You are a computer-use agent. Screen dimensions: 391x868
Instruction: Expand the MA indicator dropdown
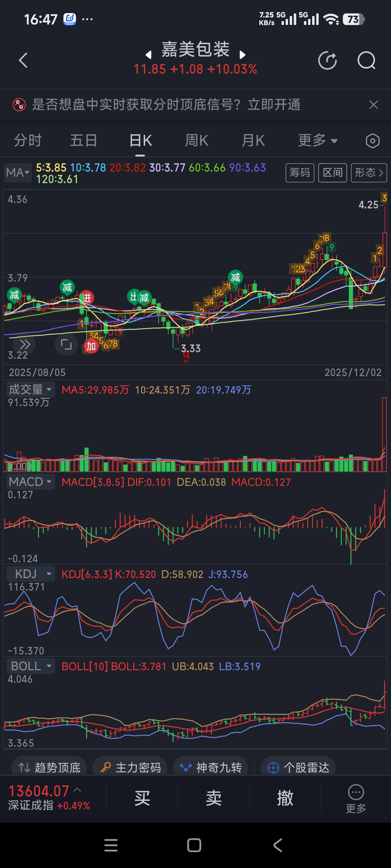18,173
